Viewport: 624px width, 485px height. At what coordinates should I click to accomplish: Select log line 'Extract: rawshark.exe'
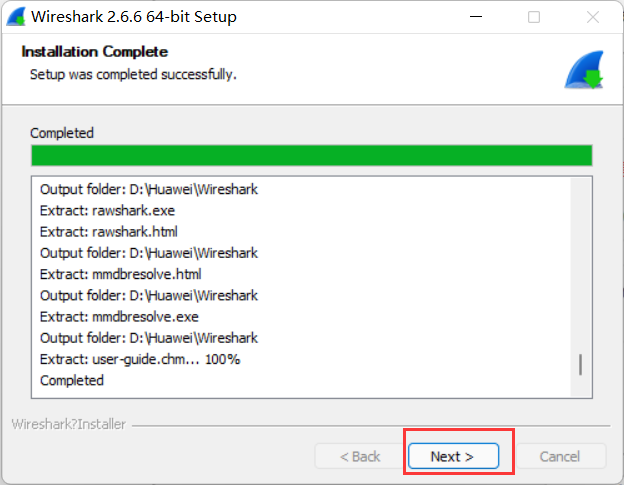[x=107, y=210]
